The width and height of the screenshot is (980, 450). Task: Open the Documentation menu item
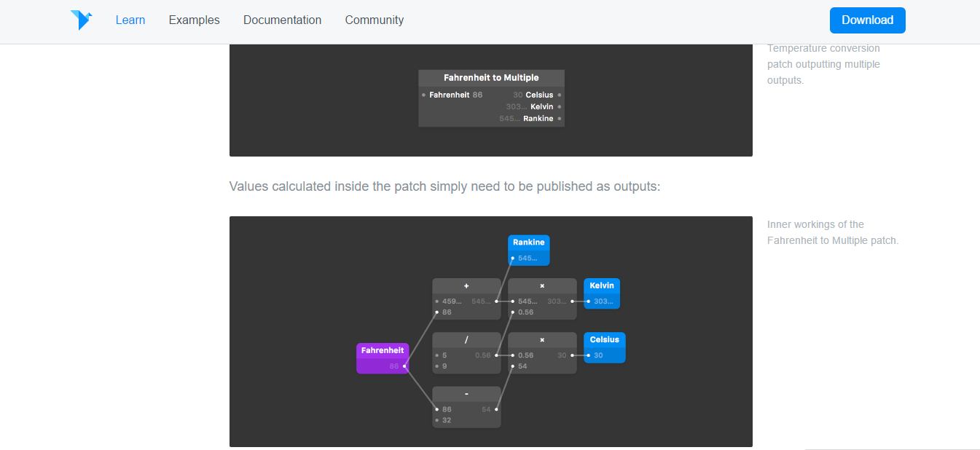click(282, 20)
